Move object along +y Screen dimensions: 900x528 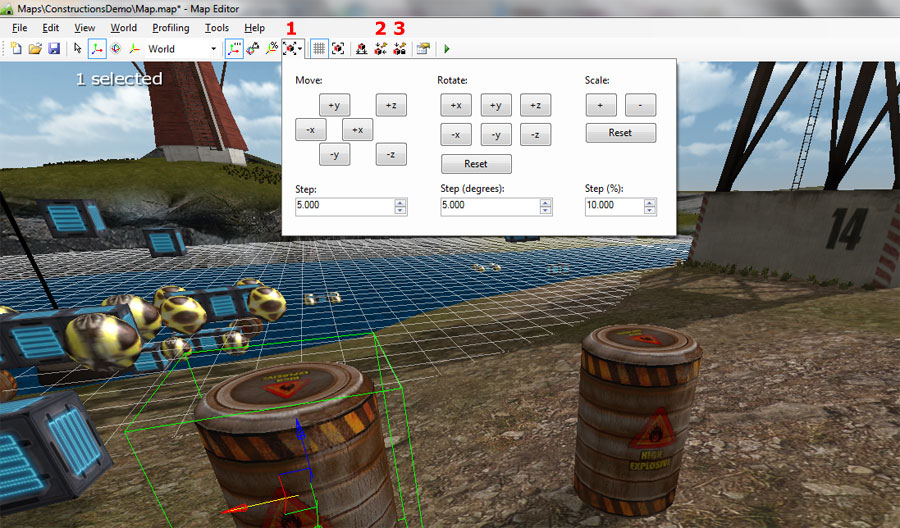point(334,105)
